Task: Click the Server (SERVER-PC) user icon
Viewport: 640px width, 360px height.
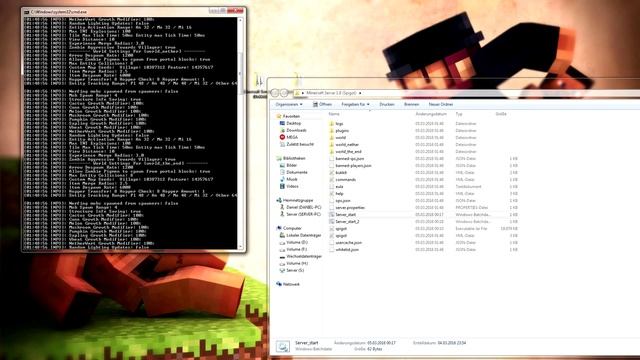Action: (282, 214)
